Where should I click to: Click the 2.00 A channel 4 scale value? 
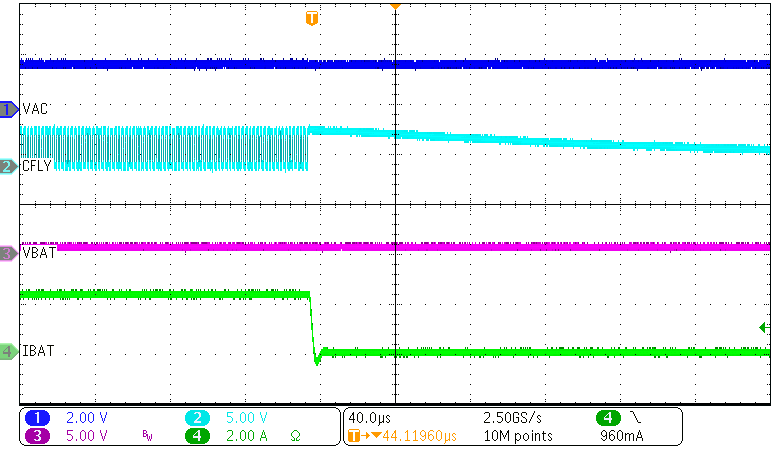tap(247, 436)
